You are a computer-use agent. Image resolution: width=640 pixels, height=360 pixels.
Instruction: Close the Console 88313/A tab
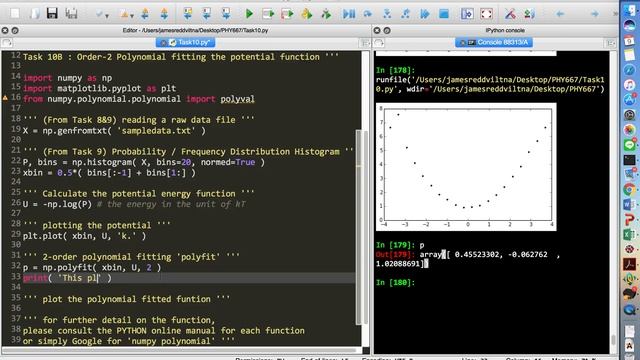tap(462, 42)
